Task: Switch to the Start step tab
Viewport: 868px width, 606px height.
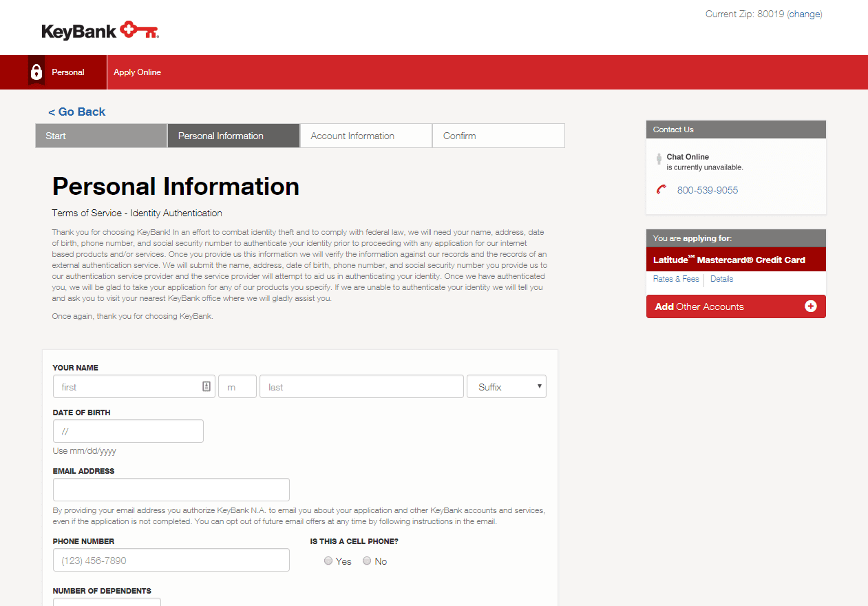Action: [101, 136]
